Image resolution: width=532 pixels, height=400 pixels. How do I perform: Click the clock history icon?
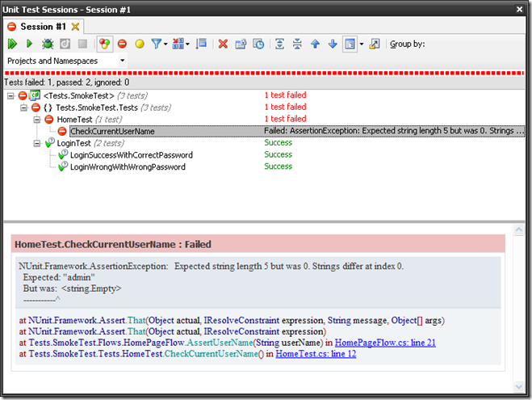pos(258,44)
